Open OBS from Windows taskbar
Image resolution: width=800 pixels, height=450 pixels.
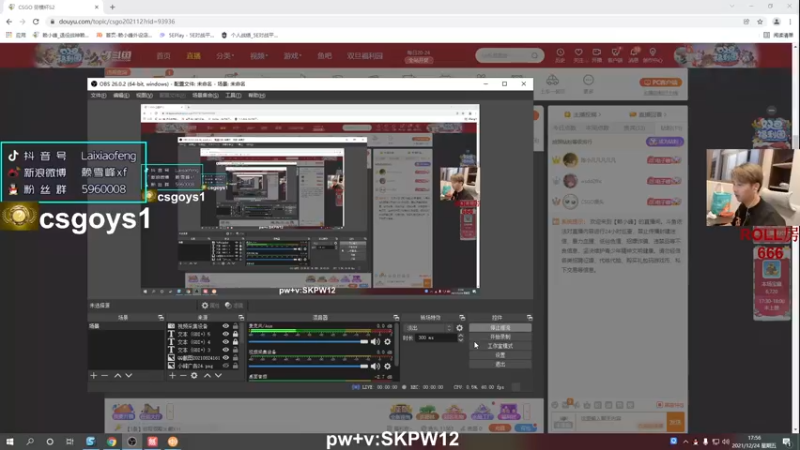coord(132,441)
